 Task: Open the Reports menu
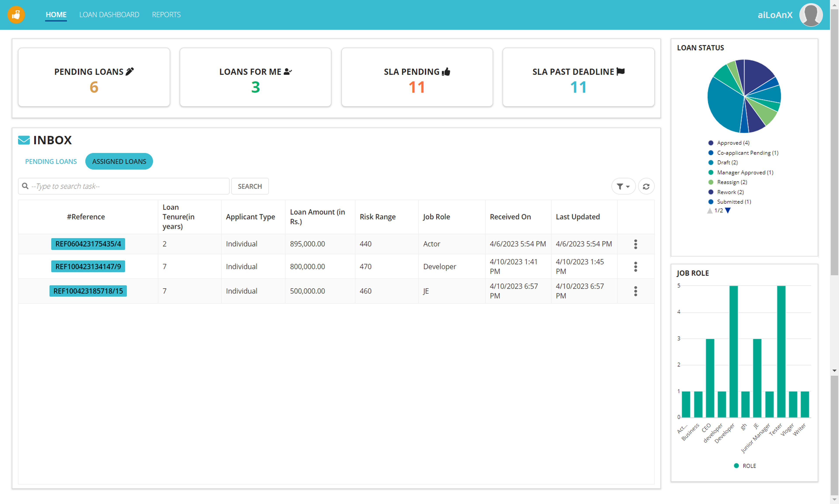pyautogui.click(x=166, y=15)
